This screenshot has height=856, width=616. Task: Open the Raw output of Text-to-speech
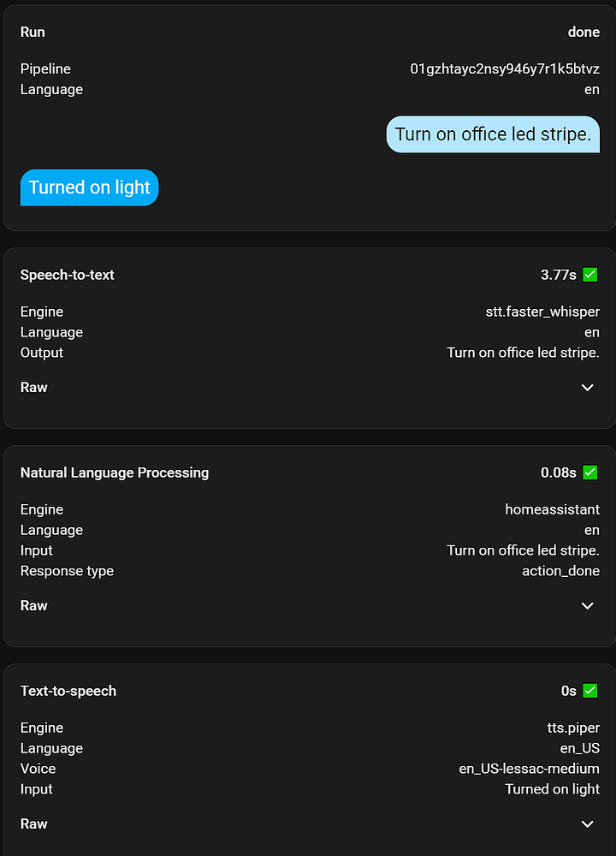coord(587,823)
